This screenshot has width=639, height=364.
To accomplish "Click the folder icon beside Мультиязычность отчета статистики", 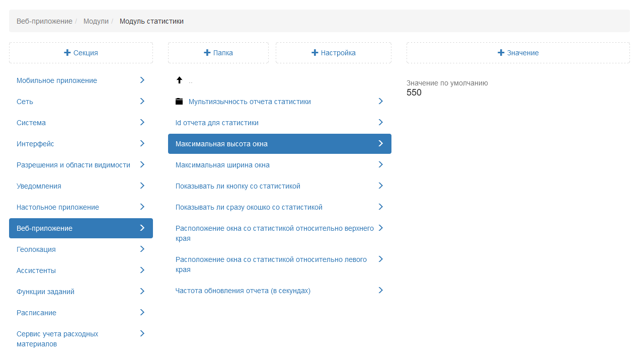I will (179, 102).
